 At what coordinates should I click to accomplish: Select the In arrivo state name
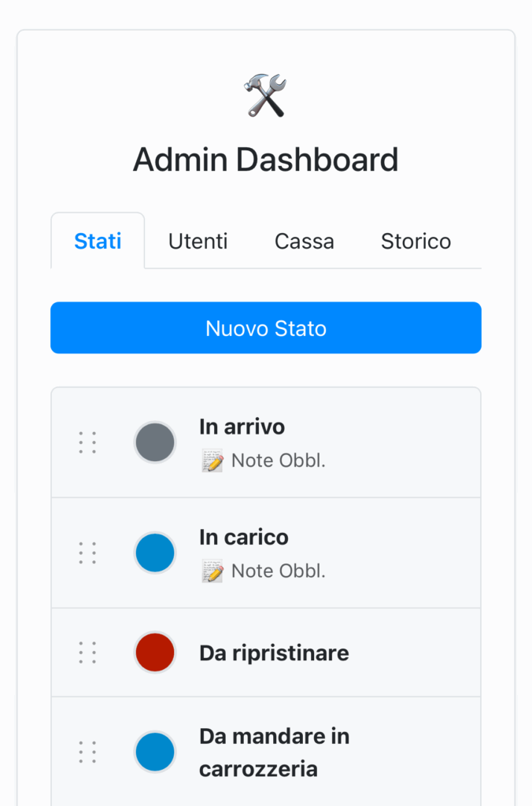tap(242, 427)
